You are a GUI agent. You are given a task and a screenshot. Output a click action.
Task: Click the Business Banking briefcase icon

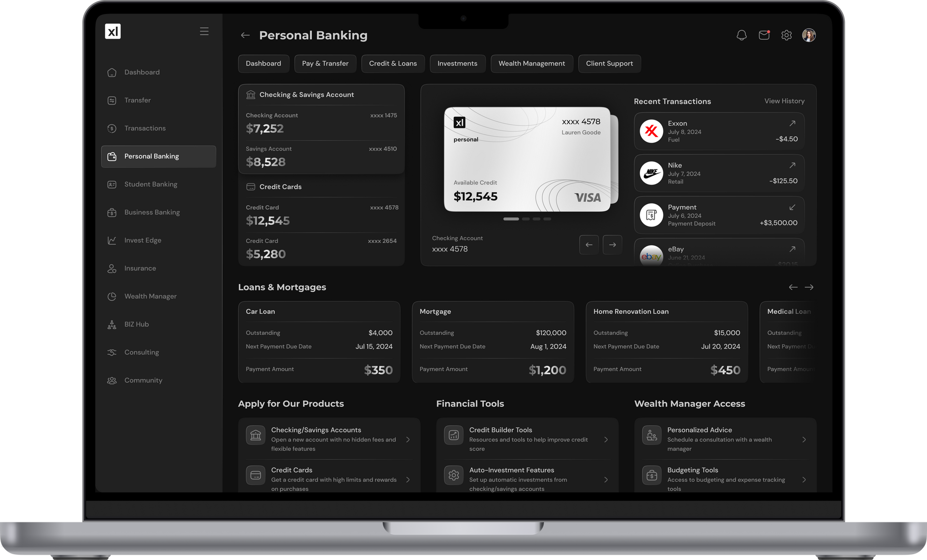(112, 212)
